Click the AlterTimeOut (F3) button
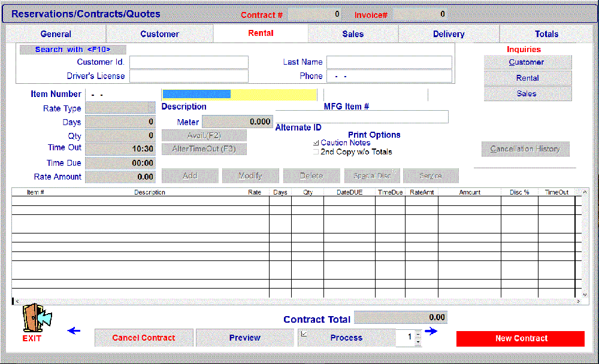 click(204, 149)
